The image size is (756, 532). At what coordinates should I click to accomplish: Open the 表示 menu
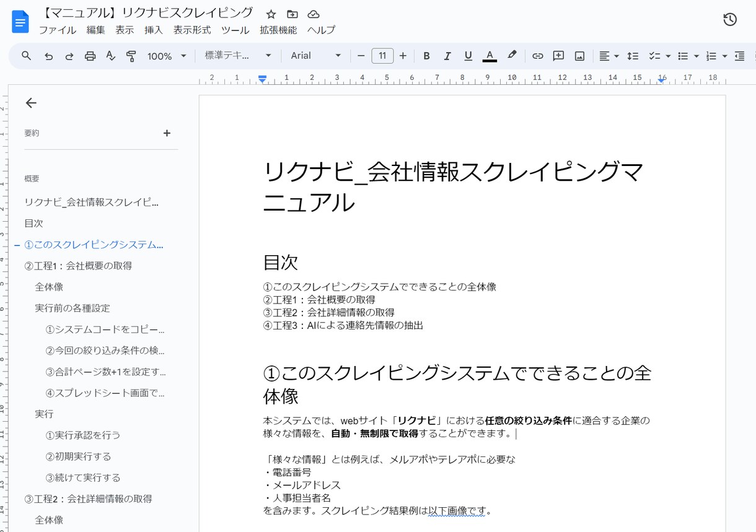[125, 30]
